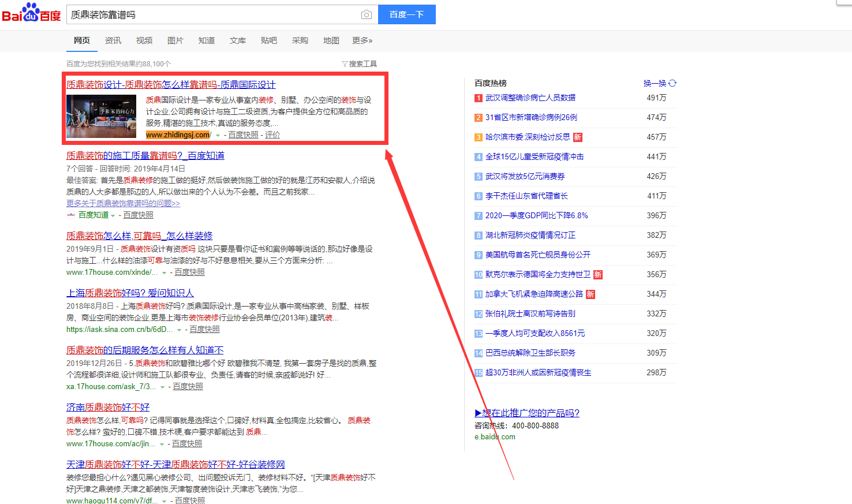The width and height of the screenshot is (852, 504).
Task: Click the search tools funnel icon
Action: pyautogui.click(x=345, y=64)
